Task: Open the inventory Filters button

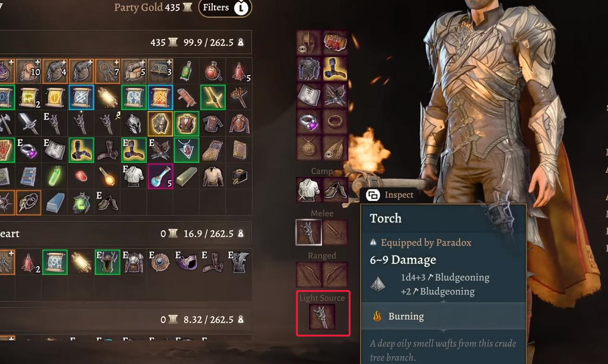Action: pyautogui.click(x=225, y=8)
